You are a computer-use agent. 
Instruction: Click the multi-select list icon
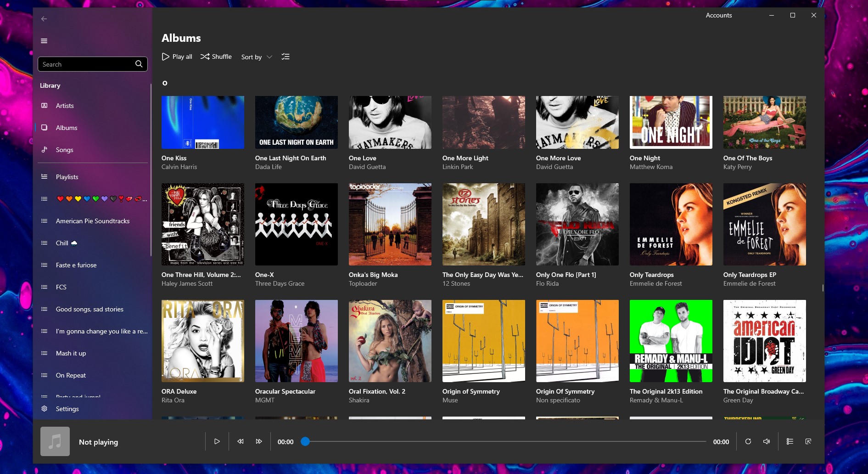point(286,56)
